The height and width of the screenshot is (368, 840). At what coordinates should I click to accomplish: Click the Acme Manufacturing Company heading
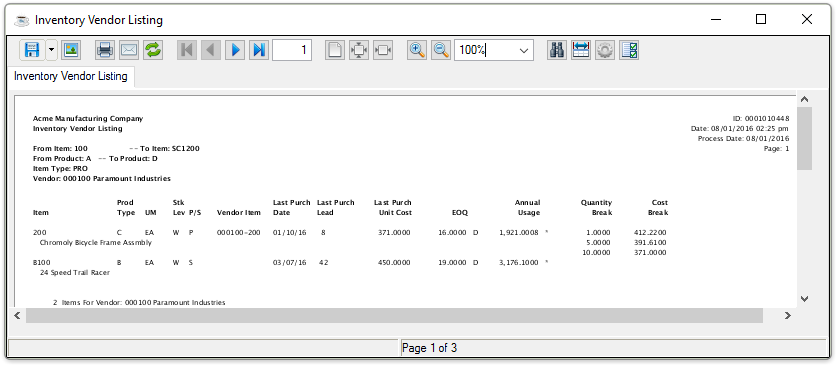pos(88,118)
